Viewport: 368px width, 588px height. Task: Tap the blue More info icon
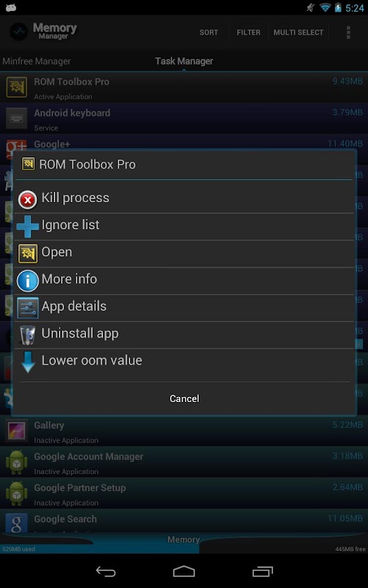[28, 281]
